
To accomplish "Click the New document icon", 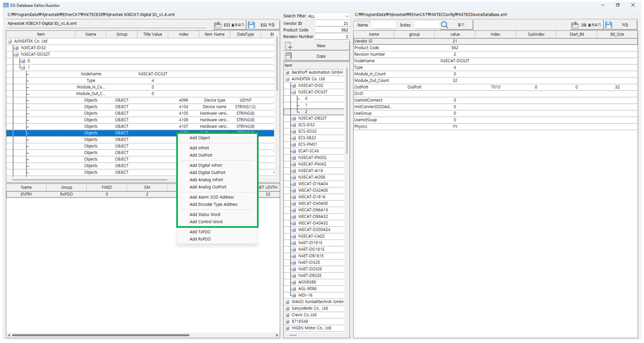I will point(289,46).
